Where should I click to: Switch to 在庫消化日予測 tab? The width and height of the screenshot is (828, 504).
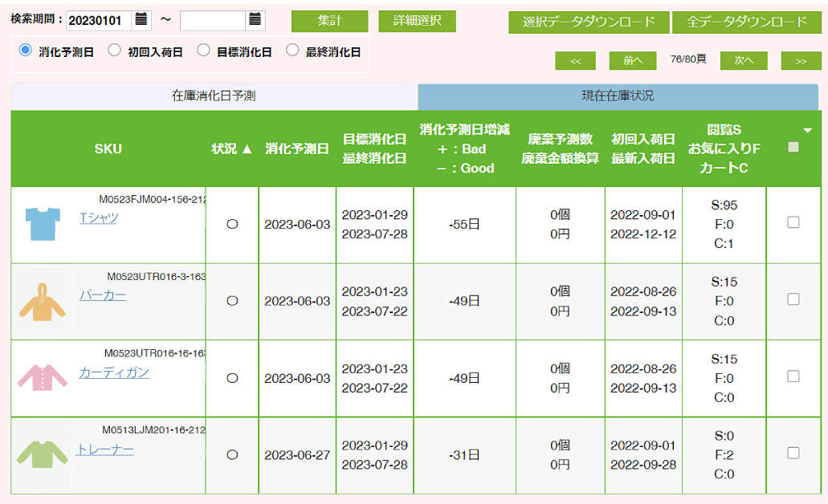[x=214, y=96]
